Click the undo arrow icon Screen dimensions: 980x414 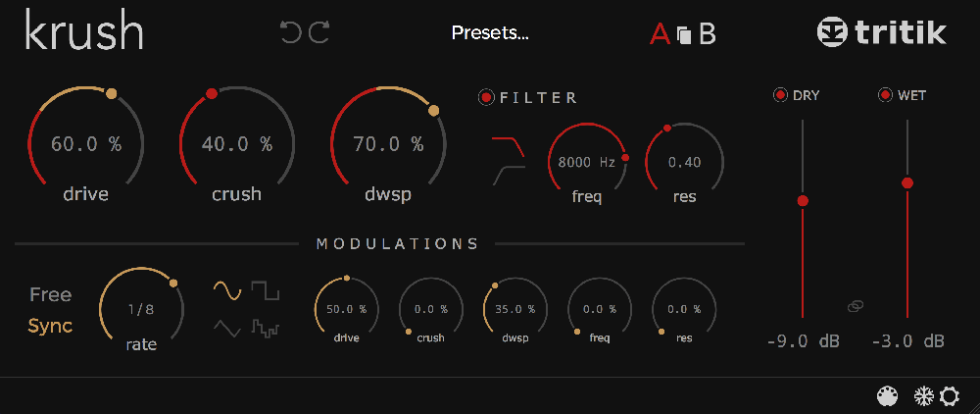tap(291, 32)
